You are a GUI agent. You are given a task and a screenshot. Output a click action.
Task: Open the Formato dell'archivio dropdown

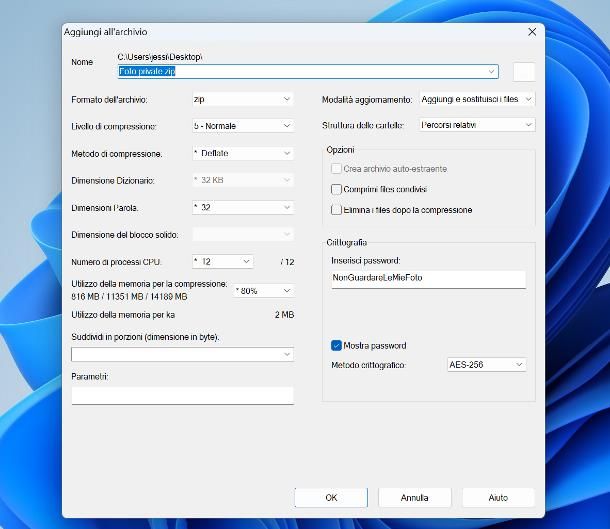click(x=243, y=99)
